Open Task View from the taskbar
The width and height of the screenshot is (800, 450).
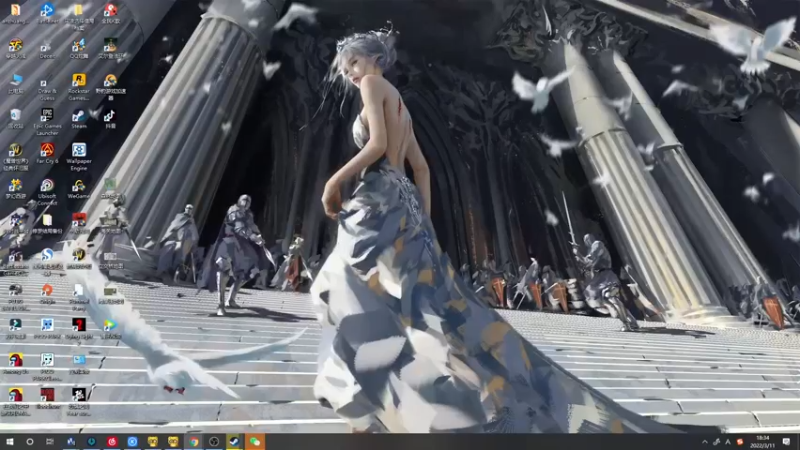[x=49, y=441]
